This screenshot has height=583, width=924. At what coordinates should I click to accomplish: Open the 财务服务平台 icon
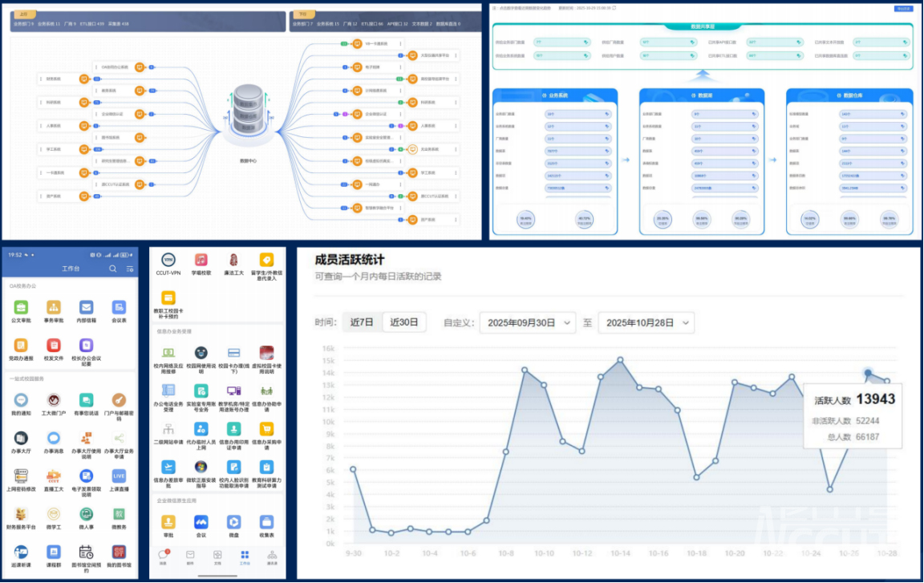(x=21, y=515)
